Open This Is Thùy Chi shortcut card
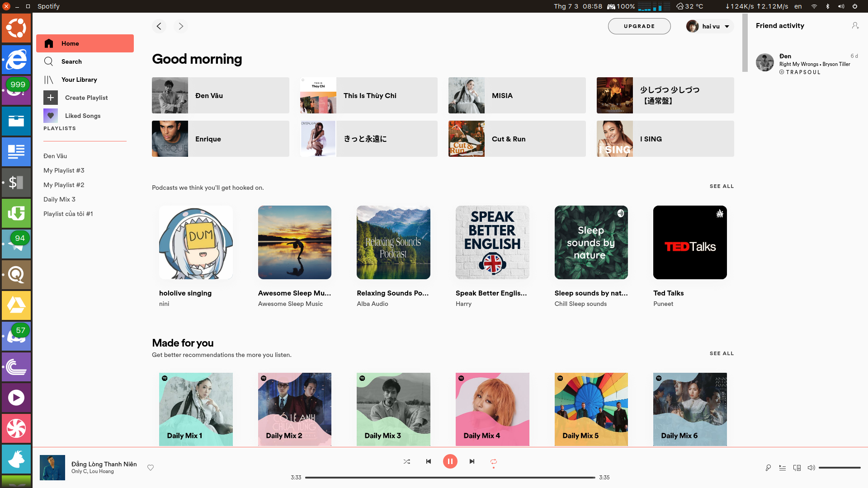The image size is (868, 488). (369, 95)
